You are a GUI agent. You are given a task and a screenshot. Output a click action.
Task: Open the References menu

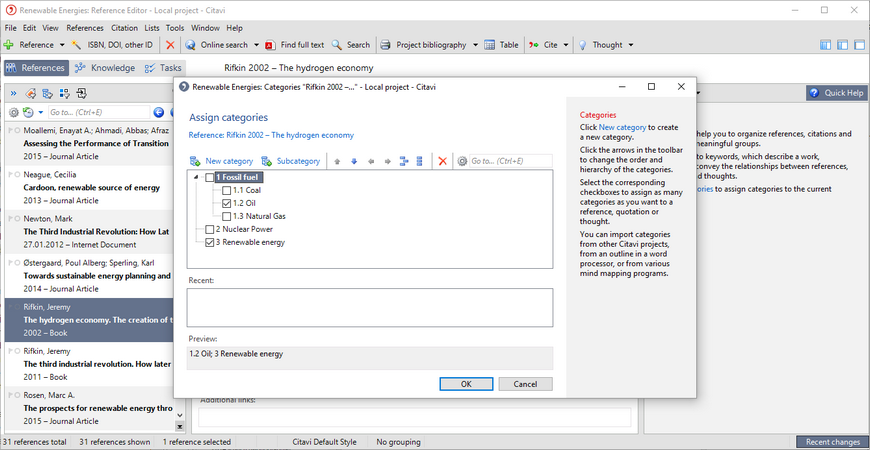85,28
